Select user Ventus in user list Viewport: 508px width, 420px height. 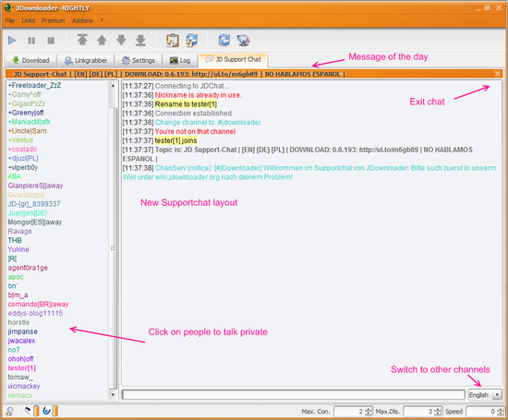[x=20, y=140]
